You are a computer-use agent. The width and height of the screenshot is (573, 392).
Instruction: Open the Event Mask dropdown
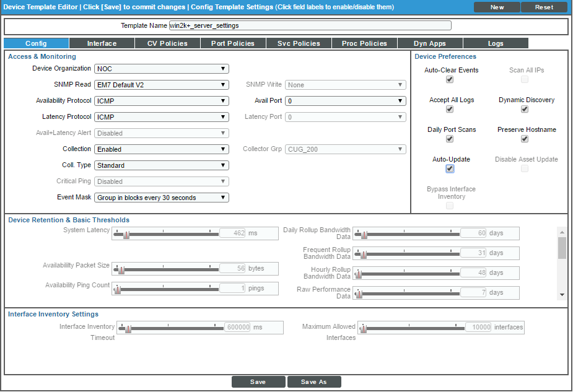click(160, 197)
